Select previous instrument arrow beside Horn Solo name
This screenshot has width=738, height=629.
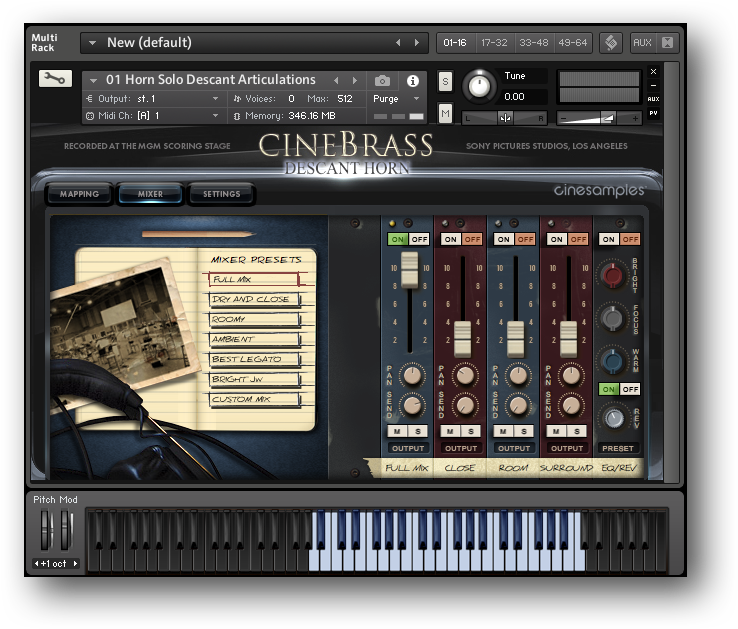tap(336, 81)
